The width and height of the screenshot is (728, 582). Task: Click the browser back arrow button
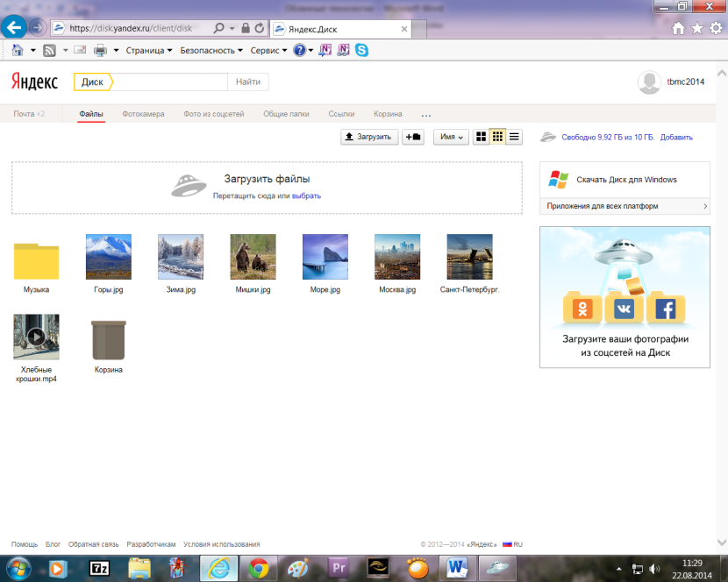(14, 27)
